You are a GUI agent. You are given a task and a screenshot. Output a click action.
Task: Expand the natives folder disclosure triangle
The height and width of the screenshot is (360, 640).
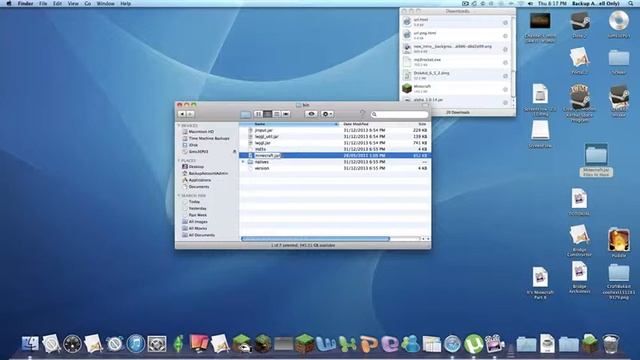coord(244,162)
